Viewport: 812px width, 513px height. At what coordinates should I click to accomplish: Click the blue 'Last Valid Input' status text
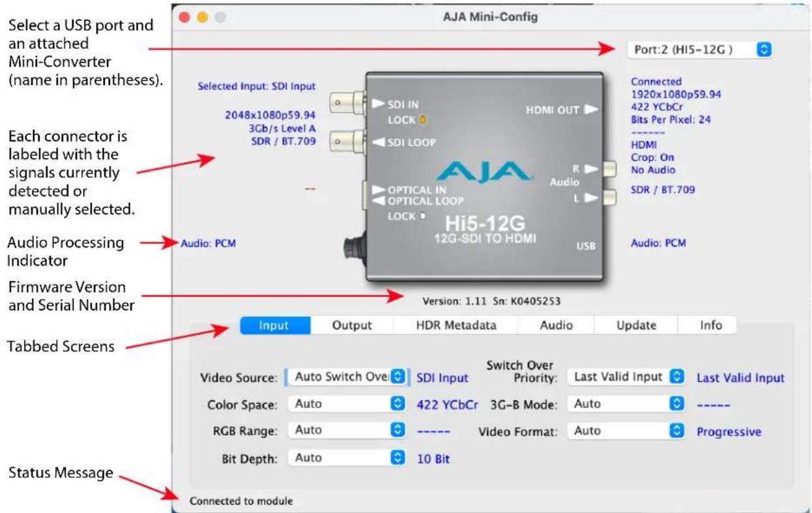click(x=740, y=377)
